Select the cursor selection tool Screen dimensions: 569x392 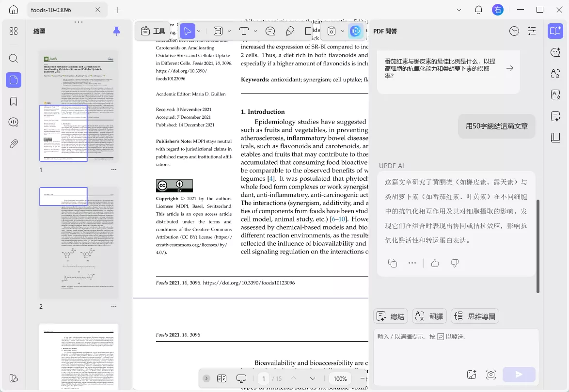[187, 31]
